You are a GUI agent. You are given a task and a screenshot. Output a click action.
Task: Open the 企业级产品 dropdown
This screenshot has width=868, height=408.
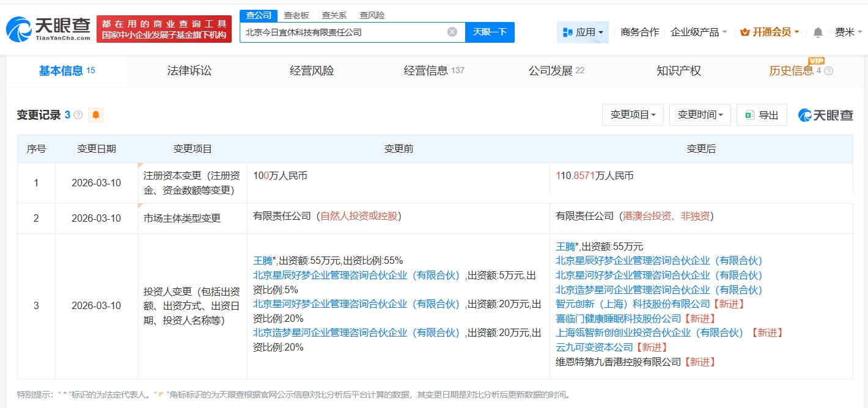pos(699,32)
